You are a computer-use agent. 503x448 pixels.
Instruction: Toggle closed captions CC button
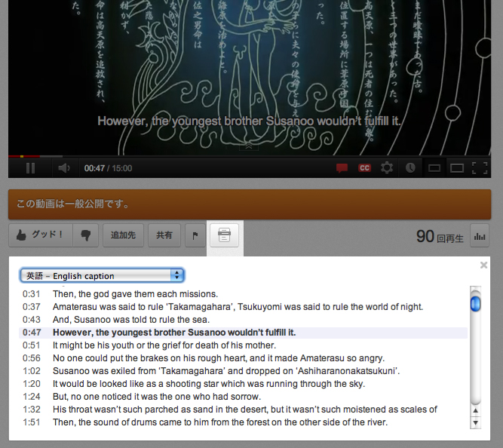coord(364,168)
